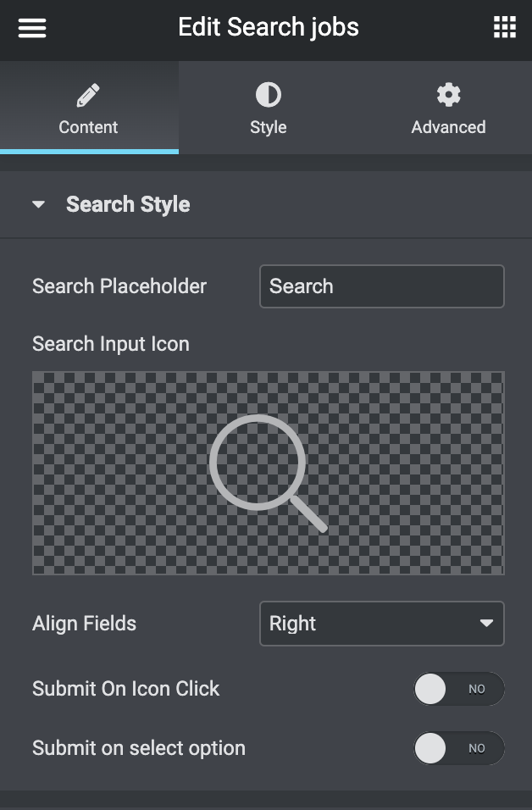
Task: Collapse the Search Style section arrow
Action: tap(38, 204)
